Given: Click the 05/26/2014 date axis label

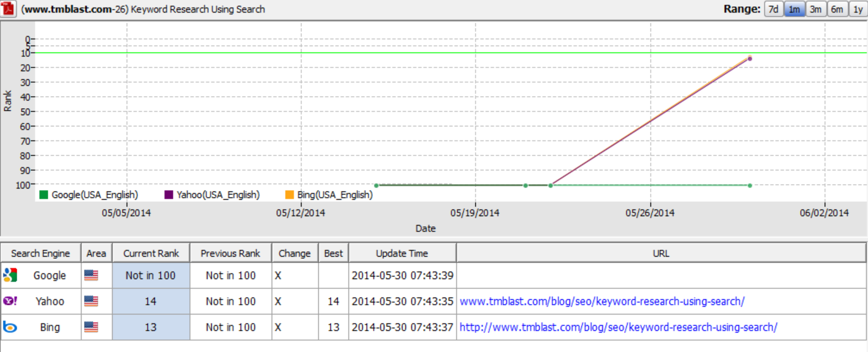Looking at the screenshot, I should tap(650, 213).
